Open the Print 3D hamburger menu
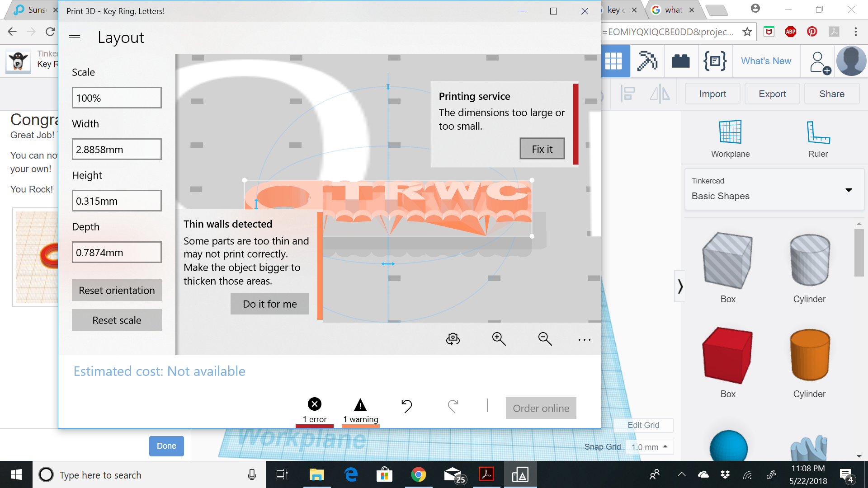Screen dimensions: 868x488 pyautogui.click(x=75, y=38)
